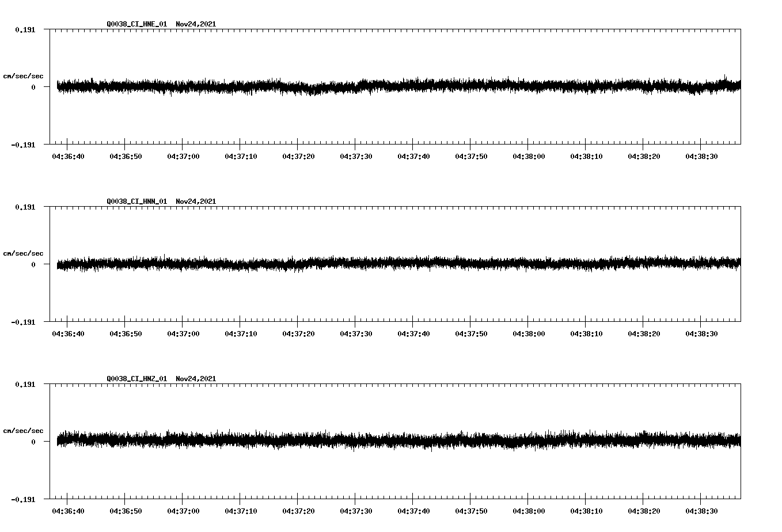Click the Nov24,2021 date on HNE plot

(x=196, y=24)
